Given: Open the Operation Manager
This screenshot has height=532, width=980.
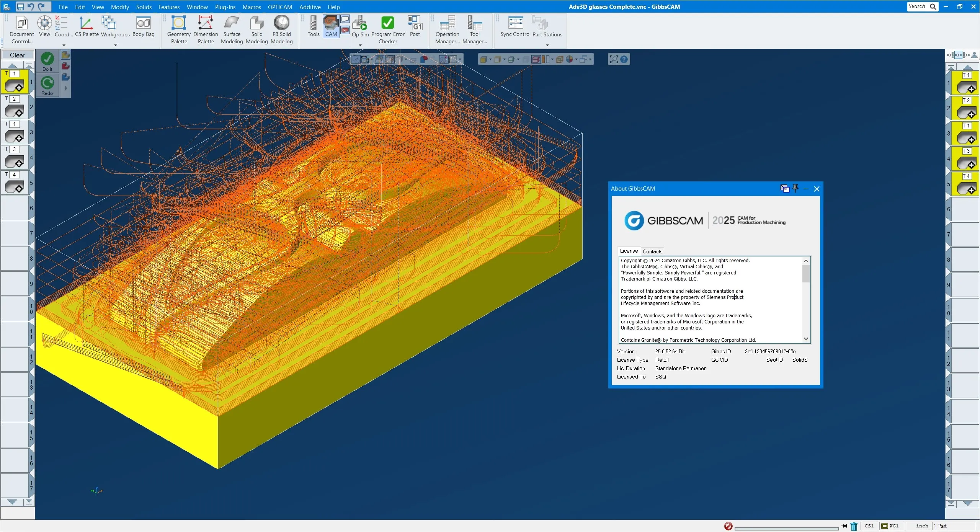Looking at the screenshot, I should tap(447, 30).
